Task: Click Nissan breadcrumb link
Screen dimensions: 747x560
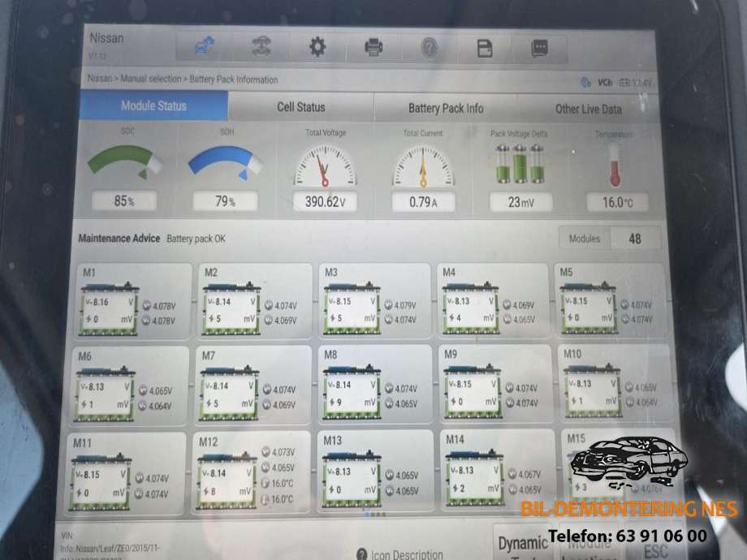Action: click(100, 78)
